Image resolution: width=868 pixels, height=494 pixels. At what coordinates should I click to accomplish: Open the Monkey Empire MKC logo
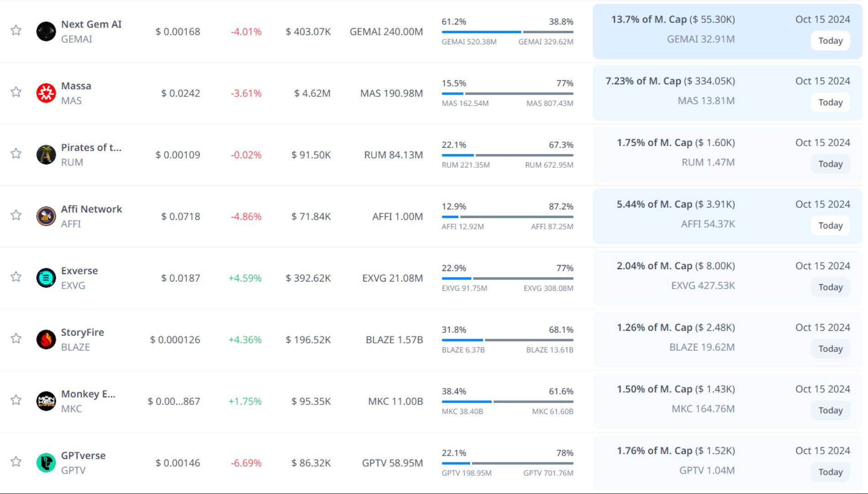point(46,401)
